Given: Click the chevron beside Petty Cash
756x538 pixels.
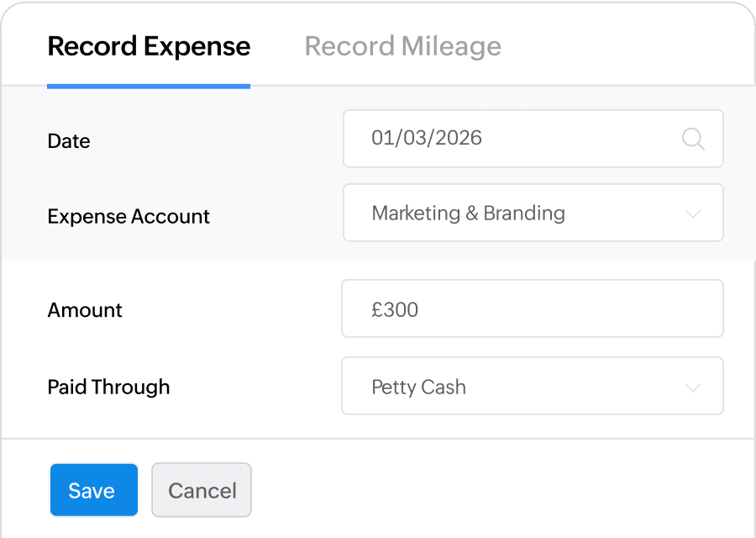Looking at the screenshot, I should [693, 388].
